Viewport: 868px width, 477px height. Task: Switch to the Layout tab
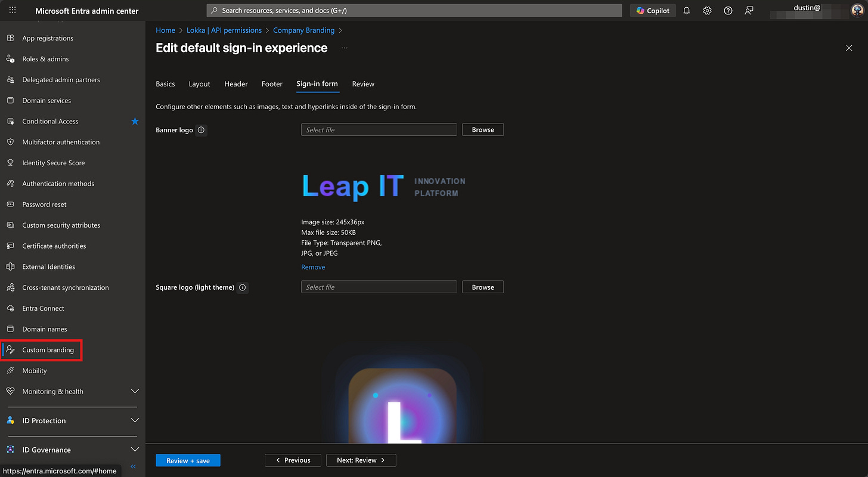pyautogui.click(x=199, y=84)
